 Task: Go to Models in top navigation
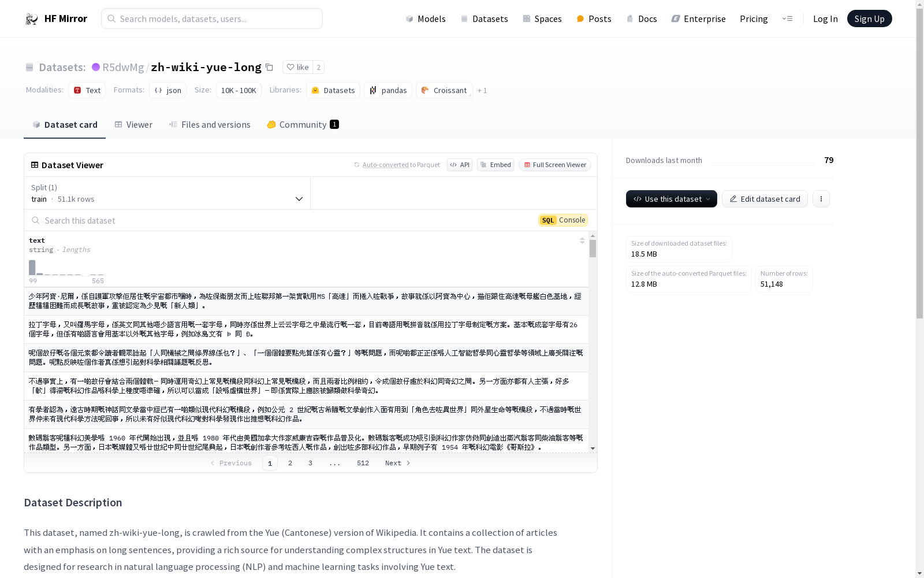426,19
